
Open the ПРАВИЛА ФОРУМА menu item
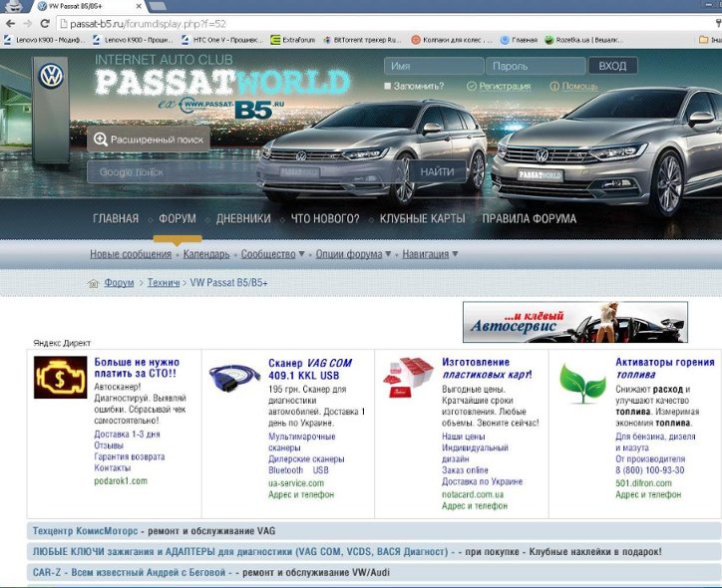[530, 218]
